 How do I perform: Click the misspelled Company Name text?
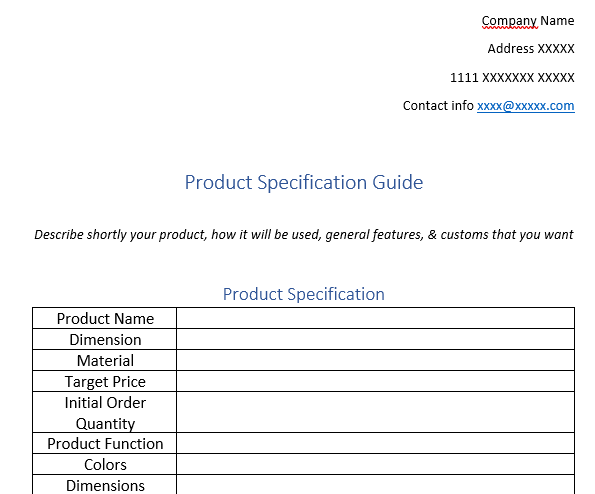(528, 21)
